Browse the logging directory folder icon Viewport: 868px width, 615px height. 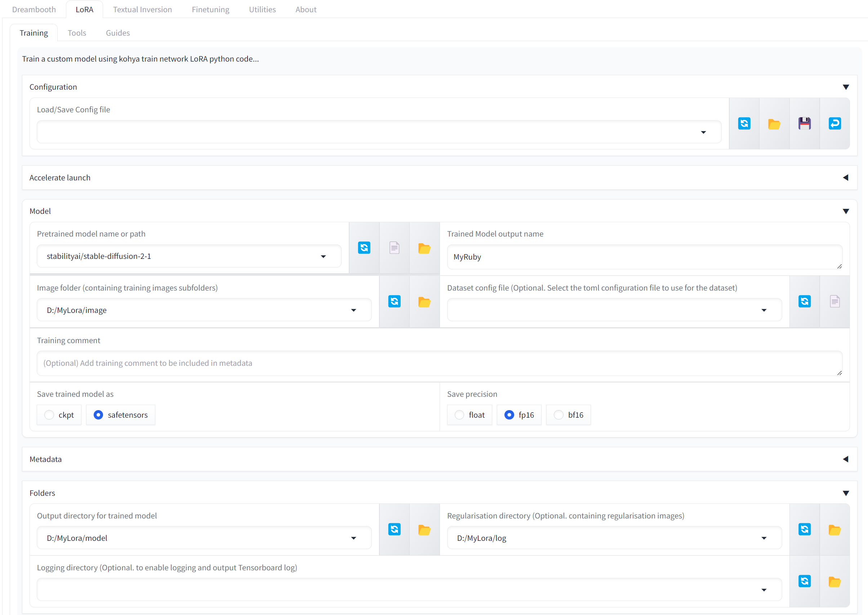click(x=834, y=581)
